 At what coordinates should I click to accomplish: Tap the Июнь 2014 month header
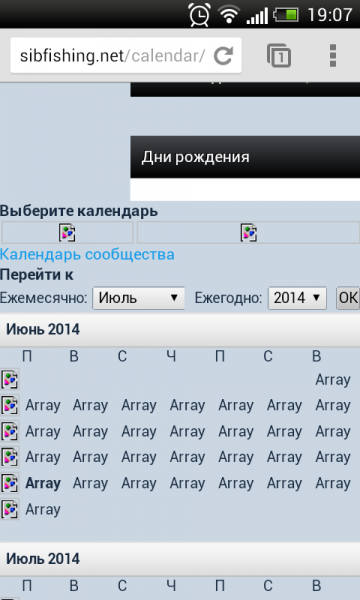pos(180,329)
